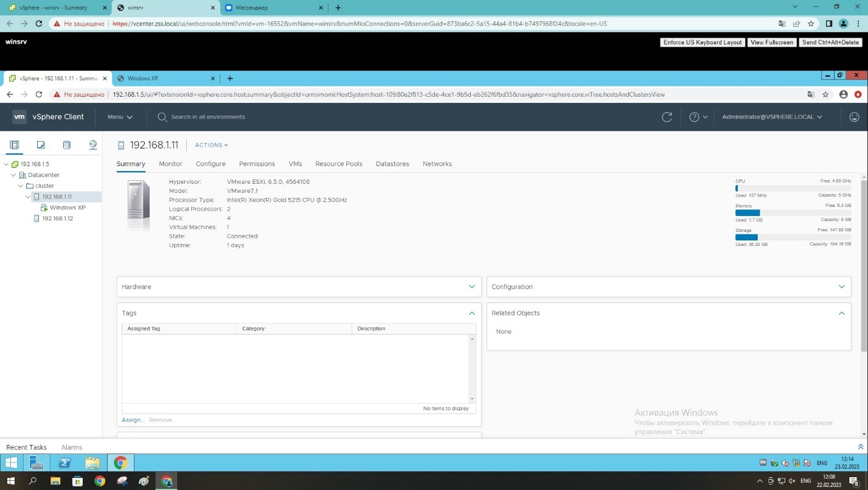The image size is (868, 490).
Task: Switch to the Resource Pools tab
Action: coord(339,164)
